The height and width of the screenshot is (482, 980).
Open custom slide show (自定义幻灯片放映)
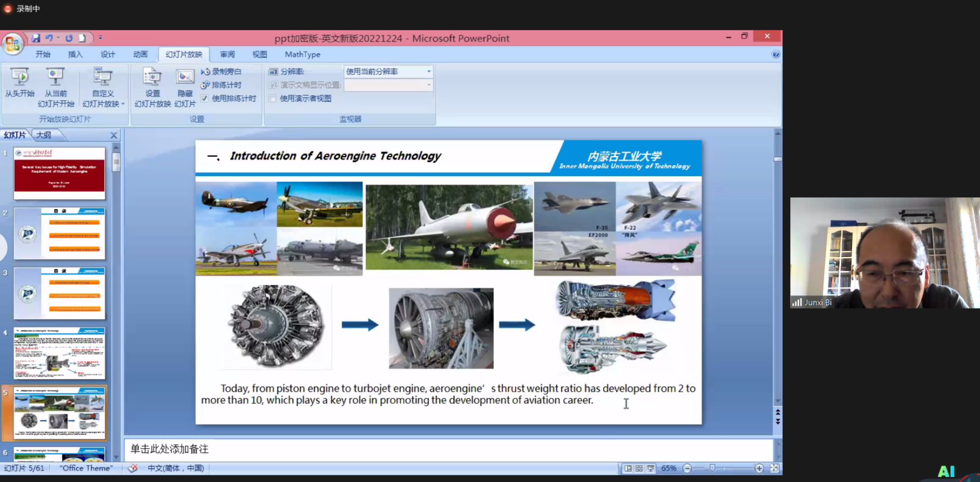(x=103, y=88)
